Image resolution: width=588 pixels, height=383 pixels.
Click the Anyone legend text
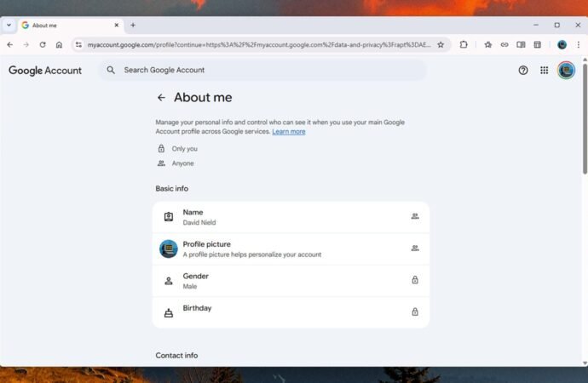tap(182, 163)
